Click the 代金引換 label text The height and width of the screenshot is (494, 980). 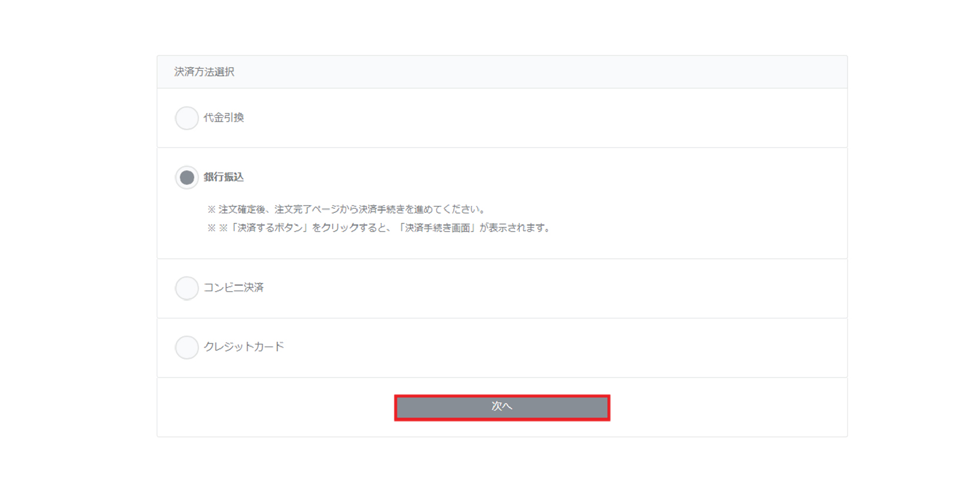click(x=224, y=118)
